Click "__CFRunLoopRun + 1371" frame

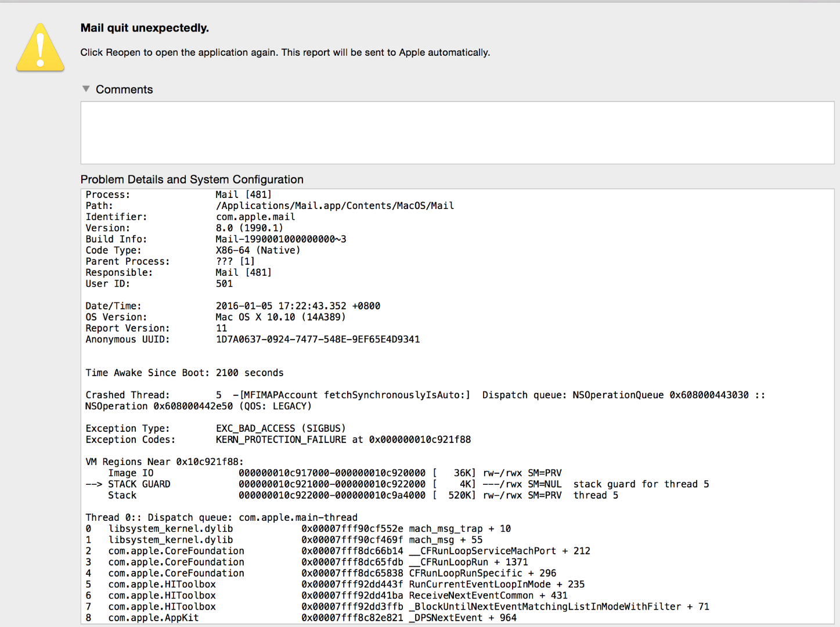pos(468,562)
